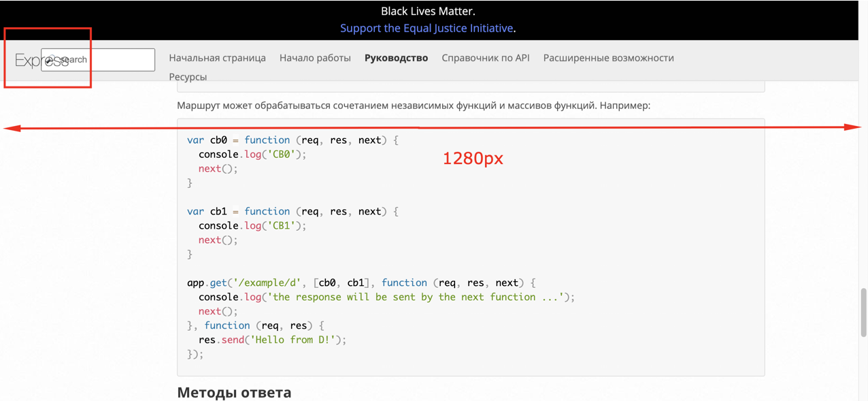Expand the Справочник по API dropdown
Screen dimensions: 868x401
point(487,57)
